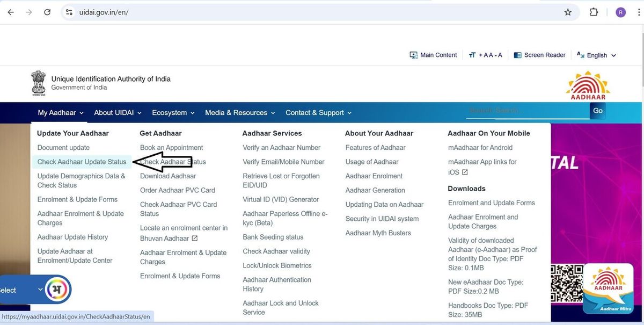
Task: Click the Screen Reader accessibility icon
Action: coord(517,55)
